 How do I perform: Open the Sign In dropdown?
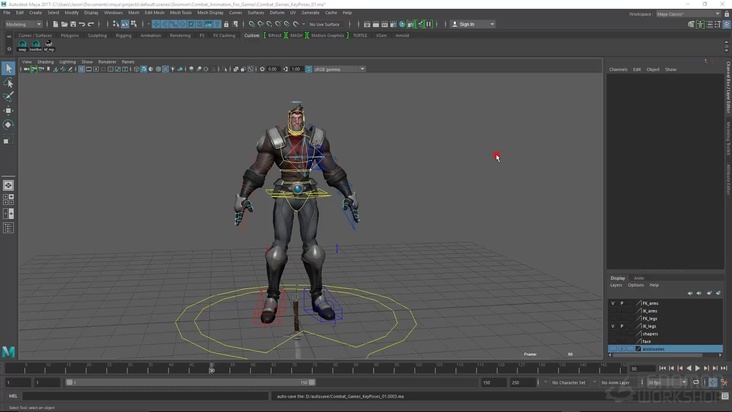(x=472, y=24)
